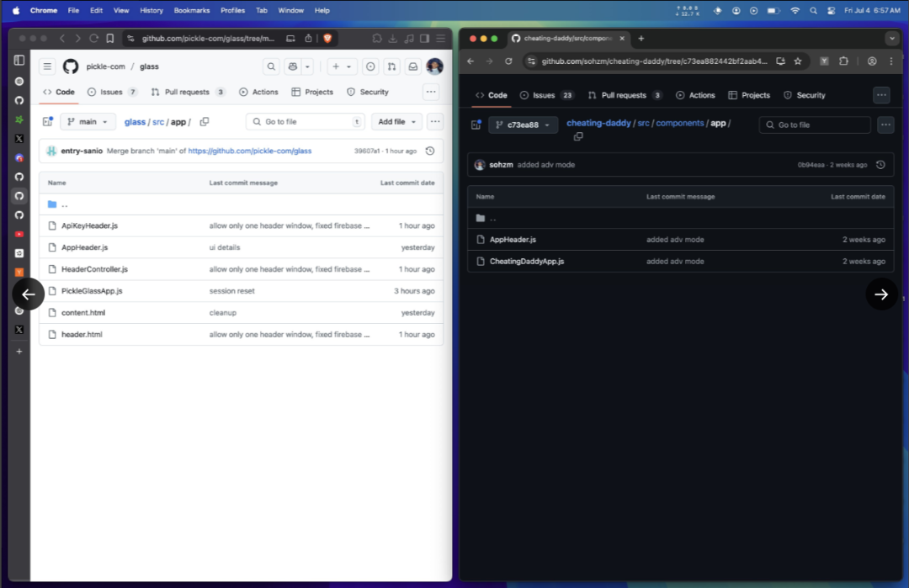Image resolution: width=909 pixels, height=588 pixels.
Task: Open Spotlight search in macOS menu bar
Action: click(813, 10)
